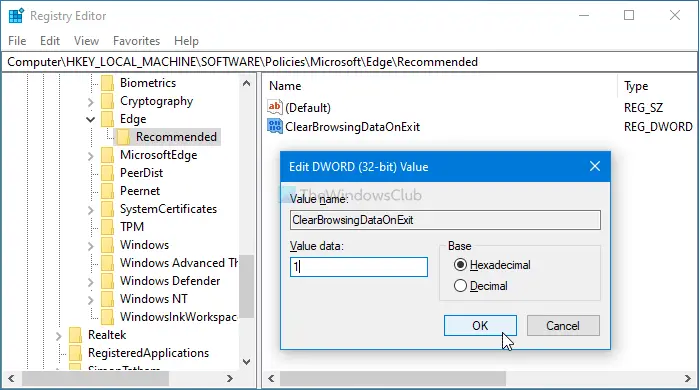Viewport: 700px width, 390px height.
Task: Select the Peernet folder icon
Action: 108,191
